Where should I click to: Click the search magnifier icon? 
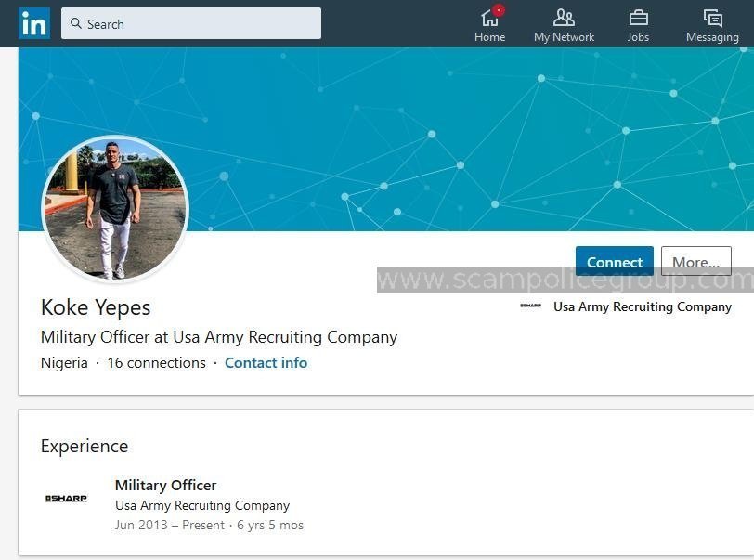coord(77,23)
